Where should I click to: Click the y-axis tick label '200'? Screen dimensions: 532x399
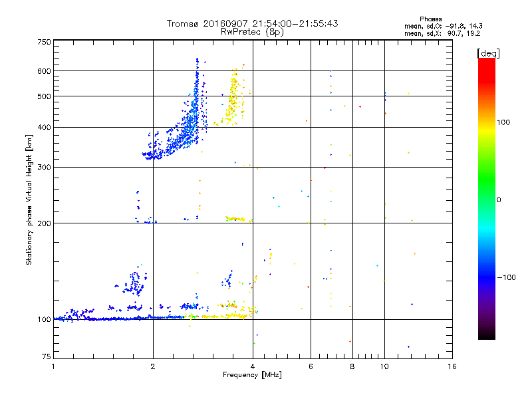point(44,223)
